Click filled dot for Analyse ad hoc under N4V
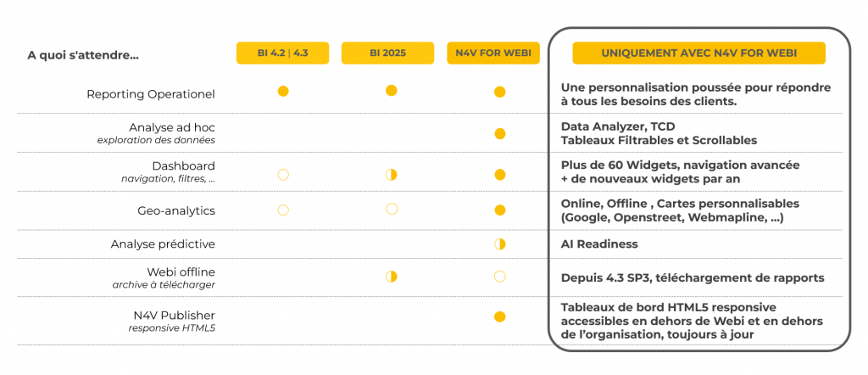 [x=500, y=134]
